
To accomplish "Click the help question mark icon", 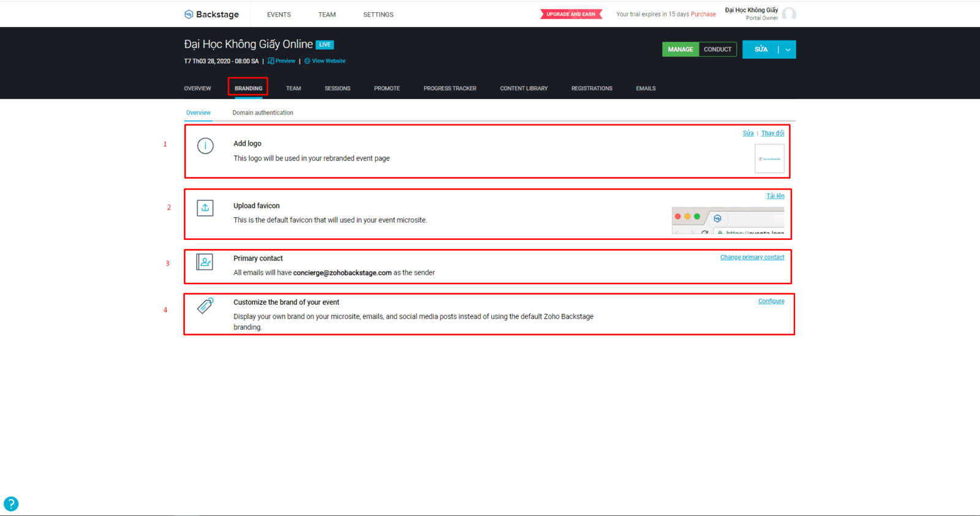I will [x=11, y=504].
